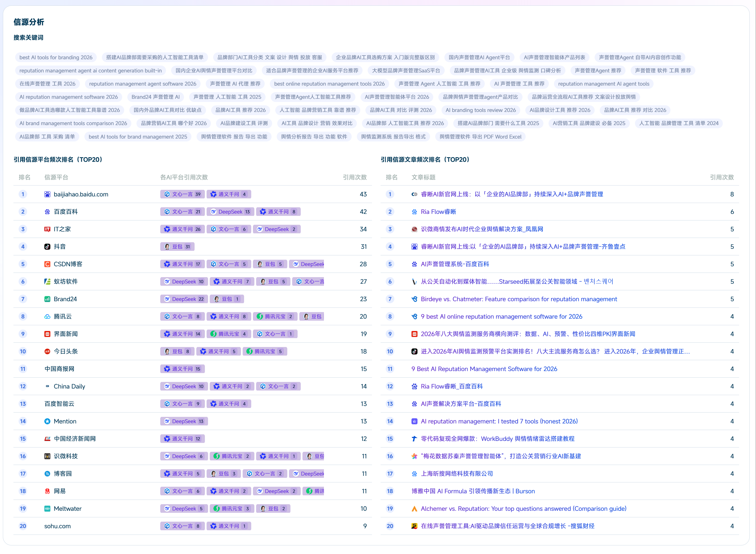This screenshot has width=756, height=554.
Task: Click the colorful icon beside 梅花数据苏秦 article
Action: click(x=414, y=456)
